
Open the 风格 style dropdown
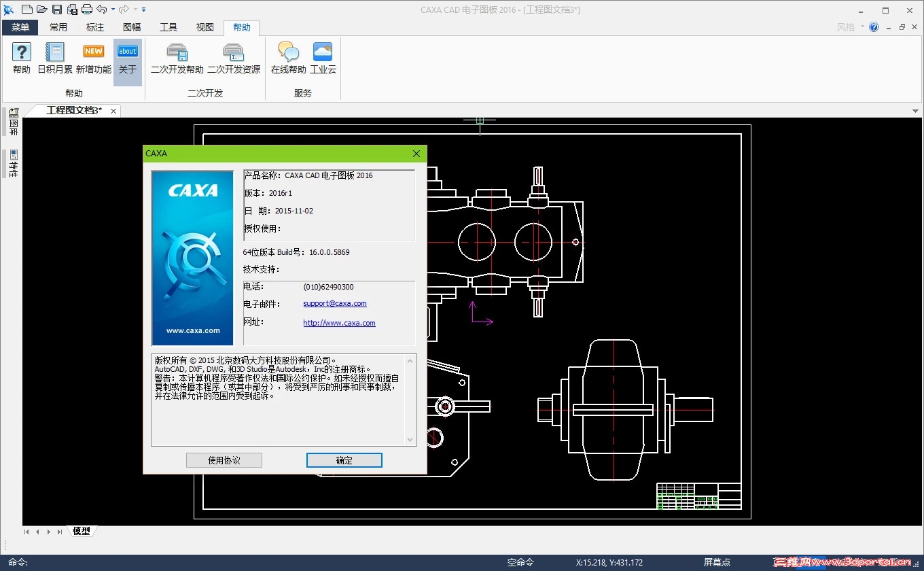[x=851, y=27]
